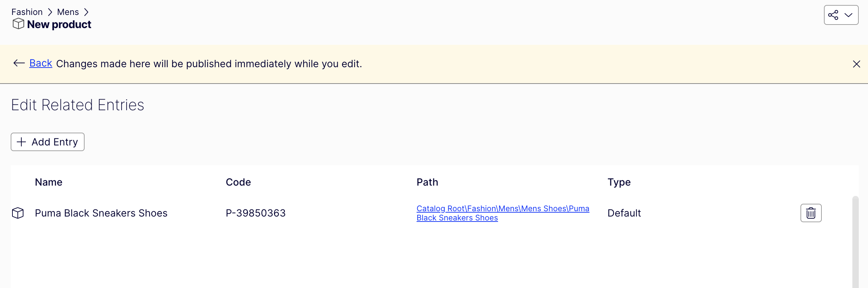Click the Fashion breadcrumb
Screen dimensions: 868x288
(27, 12)
